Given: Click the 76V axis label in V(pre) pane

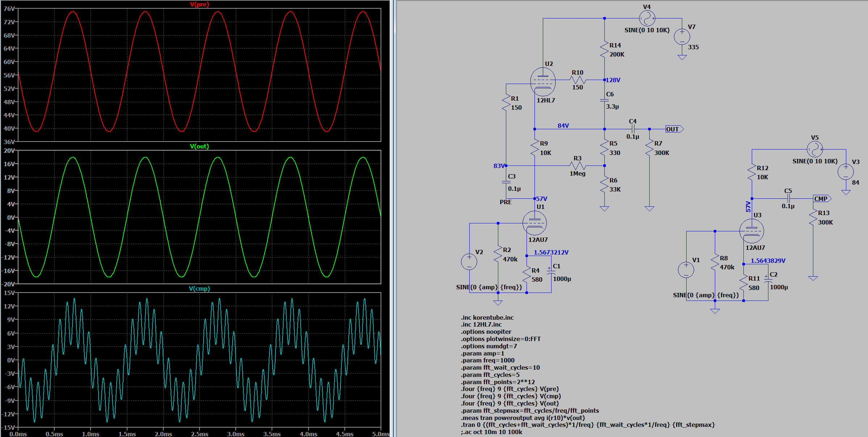Looking at the screenshot, I should (x=9, y=9).
